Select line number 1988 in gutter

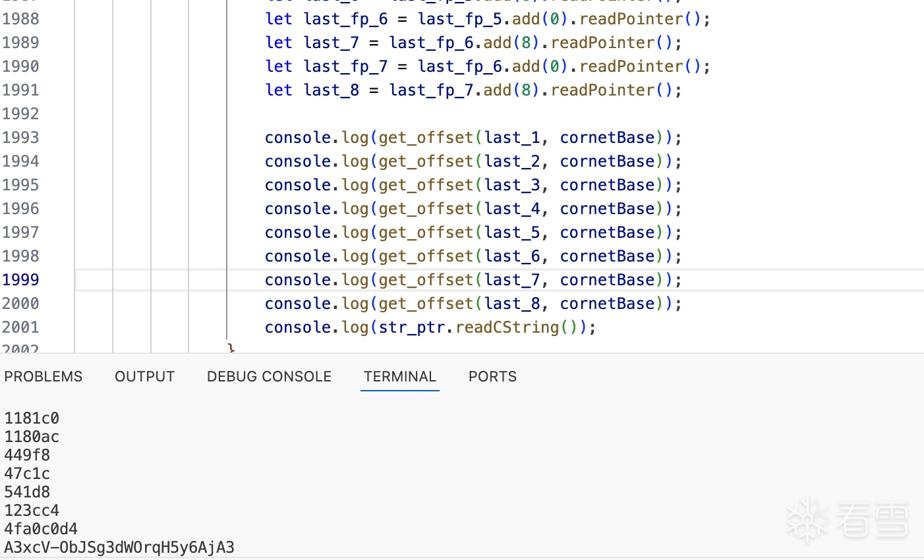[20, 19]
